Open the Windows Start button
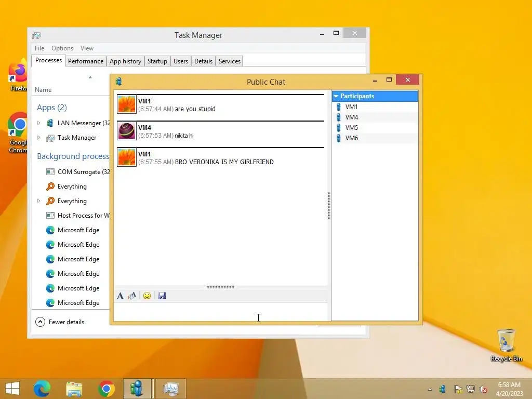This screenshot has width=532, height=399. (12, 389)
